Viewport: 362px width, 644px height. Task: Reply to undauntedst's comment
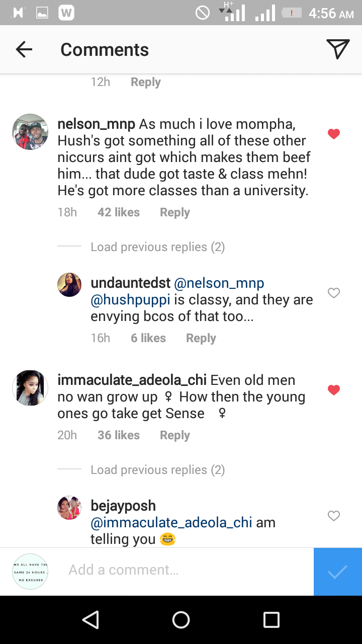[201, 338]
